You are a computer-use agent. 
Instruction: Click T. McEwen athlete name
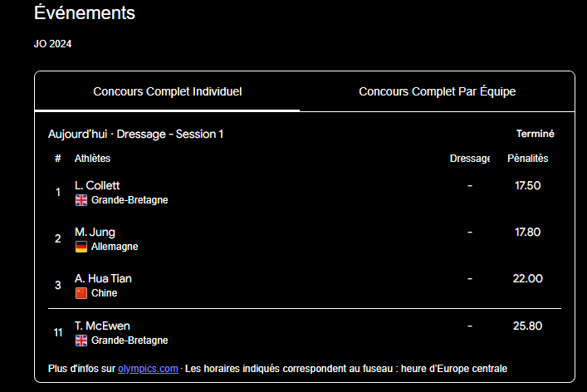click(102, 326)
